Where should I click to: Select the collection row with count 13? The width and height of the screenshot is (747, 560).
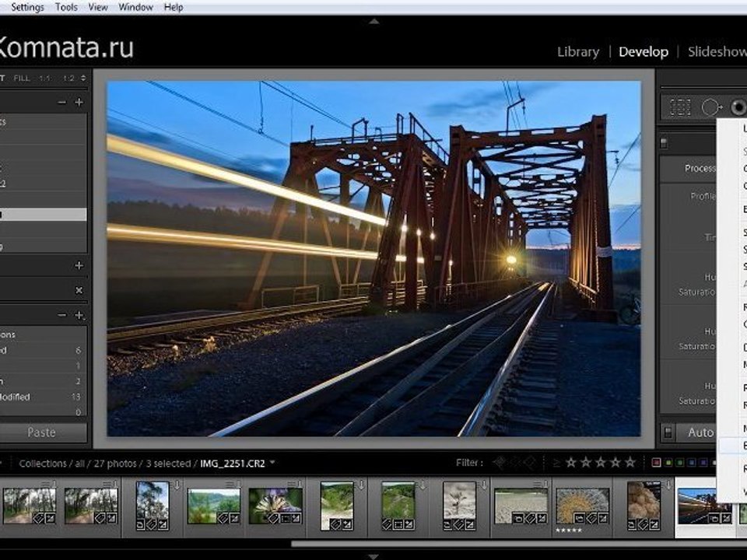coord(43,397)
